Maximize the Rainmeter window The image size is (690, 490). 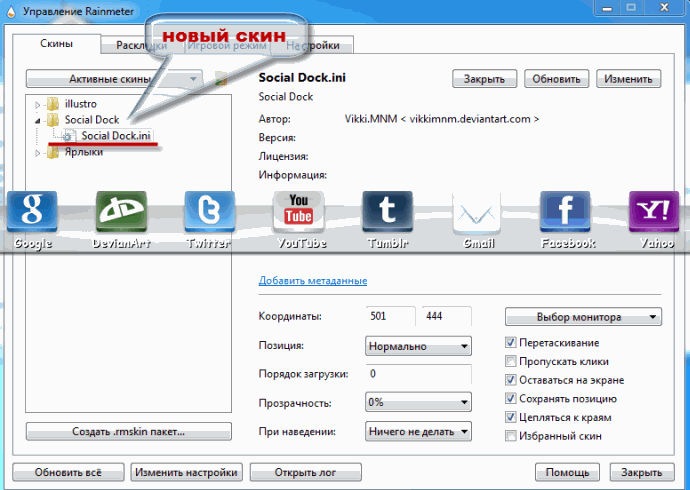pos(631,7)
